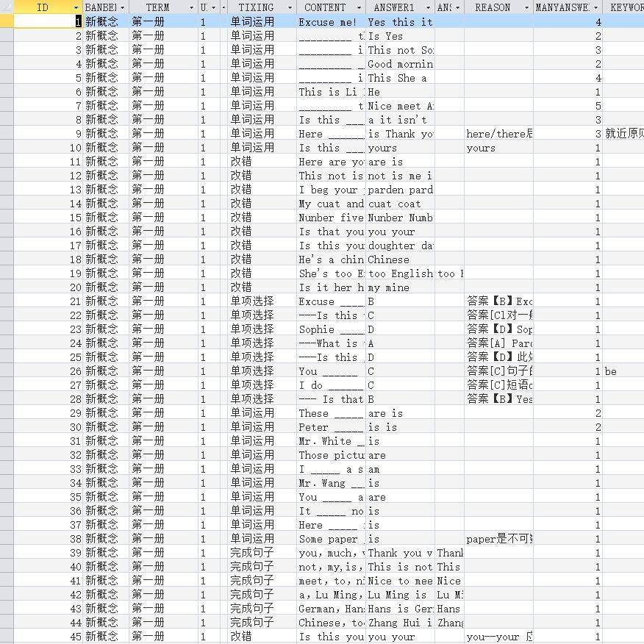This screenshot has height=644, width=644.
Task: Click the ANSWER1 cell 'Chinese' in row 18
Action: [400, 260]
